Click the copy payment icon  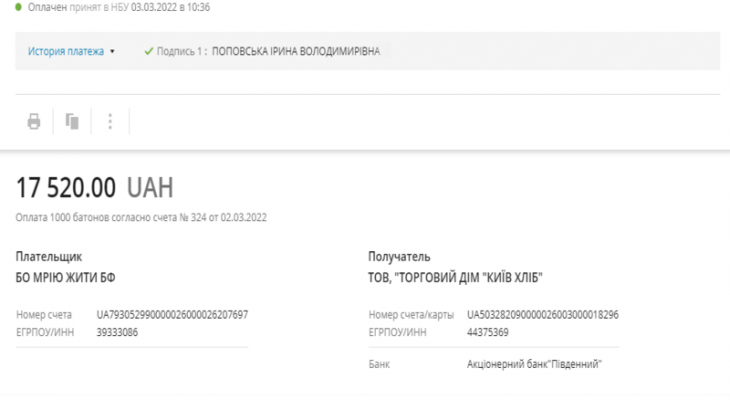click(x=72, y=122)
